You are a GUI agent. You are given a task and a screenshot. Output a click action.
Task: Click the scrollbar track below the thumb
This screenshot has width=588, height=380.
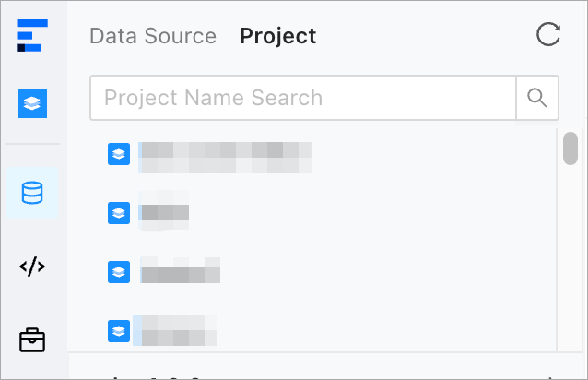click(570, 267)
